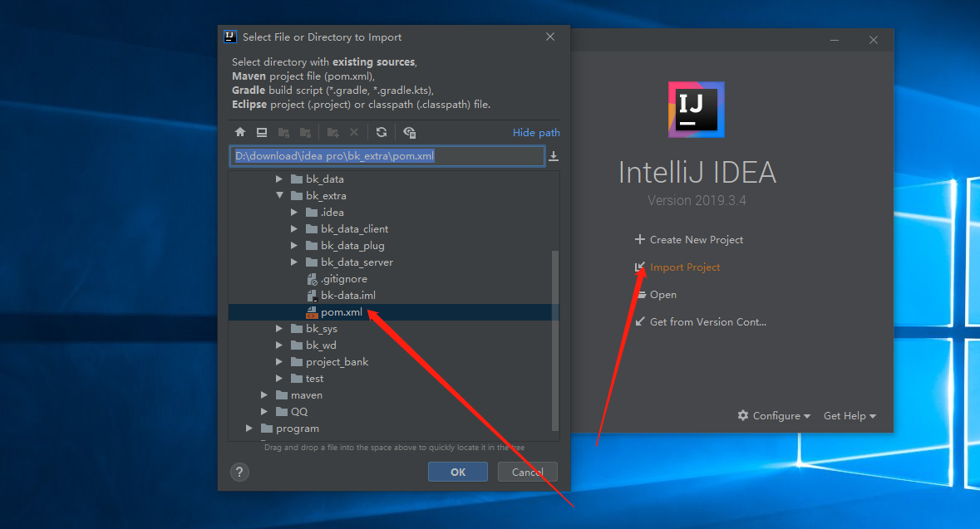Click the Delete toolbar icon

coord(354,132)
